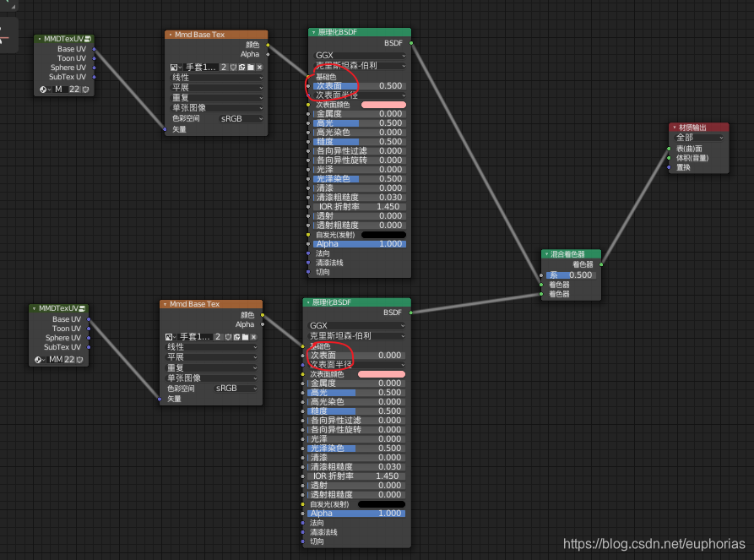Collapse the 材质输出 node

[674, 128]
